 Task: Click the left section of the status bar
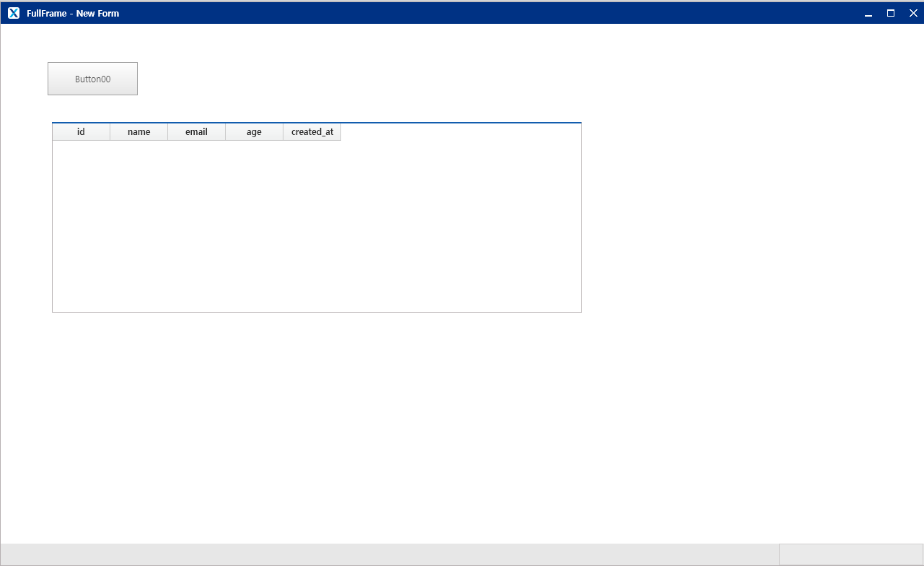click(x=390, y=554)
